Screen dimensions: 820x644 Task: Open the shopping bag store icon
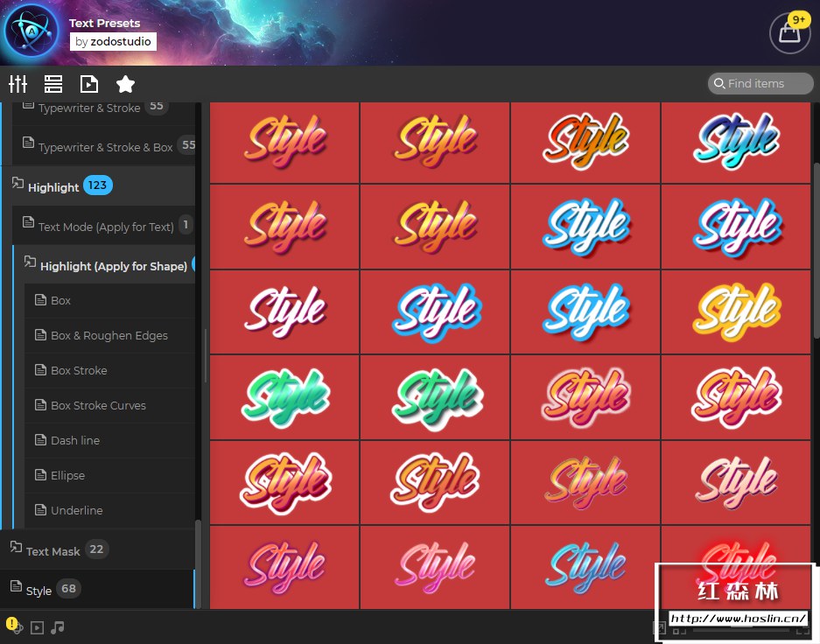(789, 33)
